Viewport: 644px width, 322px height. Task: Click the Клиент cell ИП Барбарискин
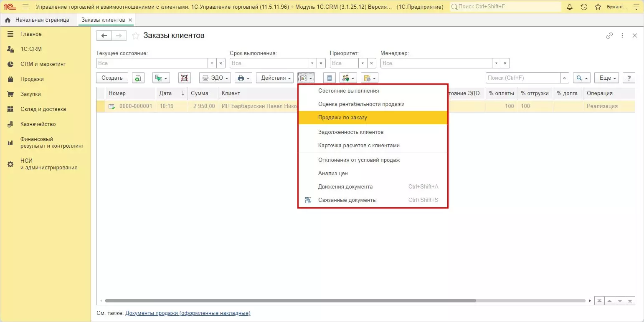tap(259, 106)
